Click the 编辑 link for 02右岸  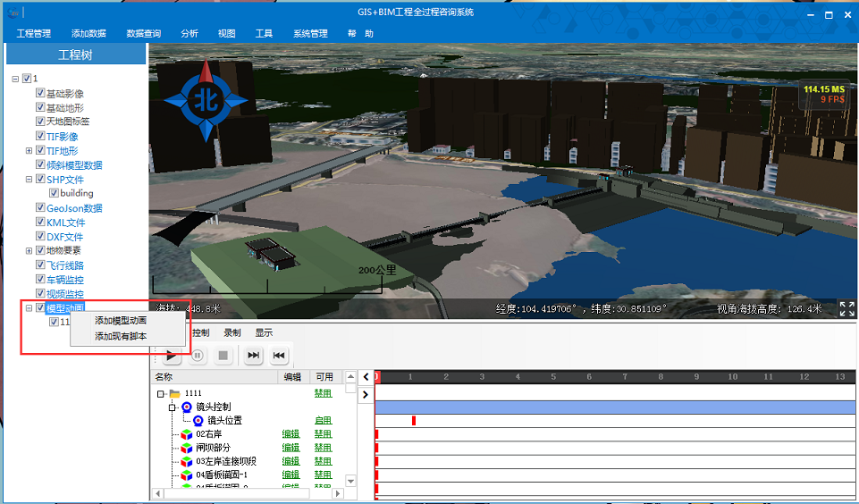pyautogui.click(x=291, y=434)
